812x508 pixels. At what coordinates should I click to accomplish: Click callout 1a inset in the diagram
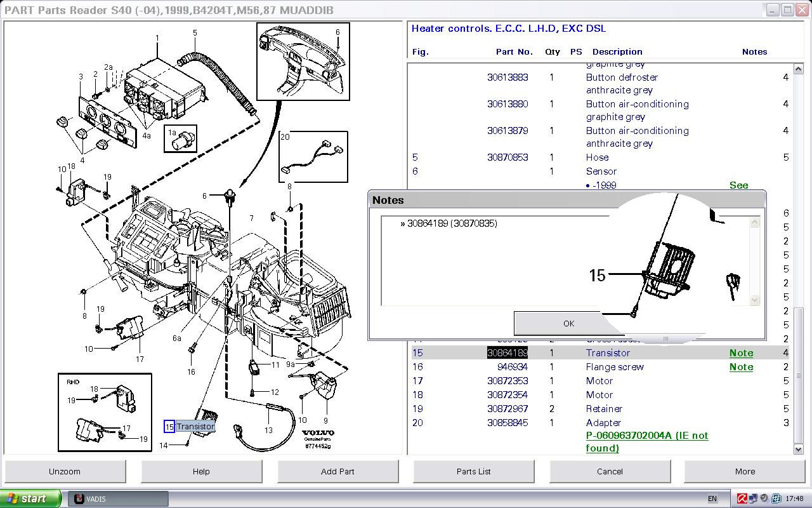(180, 139)
